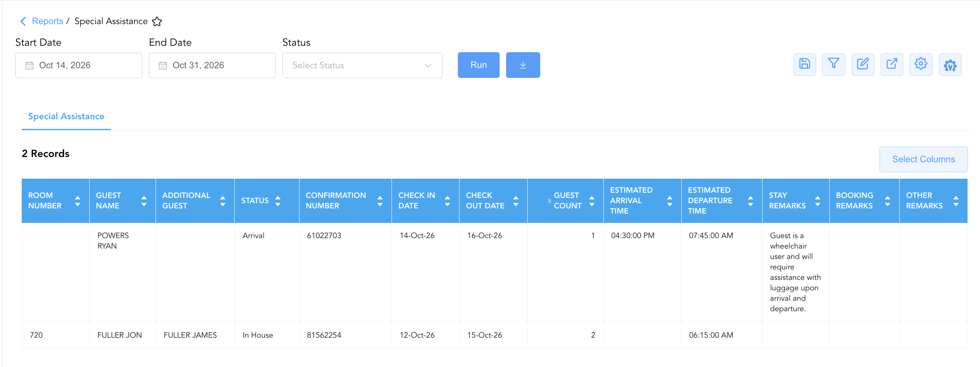Switch to the Special Assistance tab
Image resolution: width=980 pixels, height=367 pixels.
[66, 116]
